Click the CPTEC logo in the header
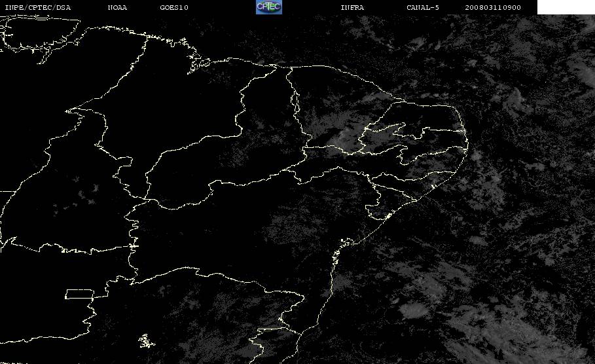This screenshot has width=595, height=364. (269, 7)
